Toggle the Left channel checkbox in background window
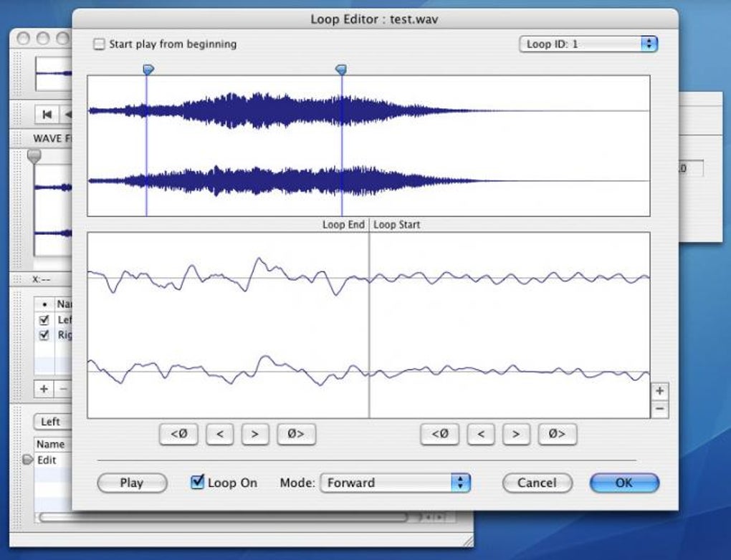The width and height of the screenshot is (731, 560). coord(44,320)
